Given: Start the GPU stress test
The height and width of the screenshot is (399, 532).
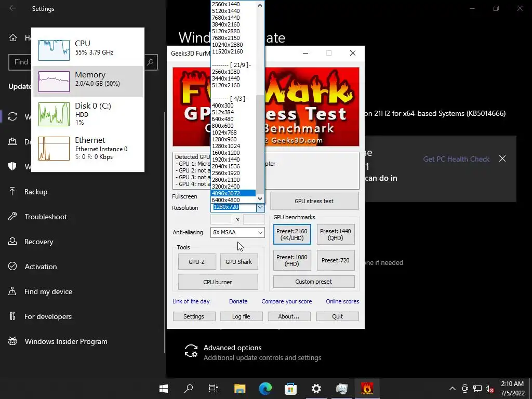Looking at the screenshot, I should 314,201.
